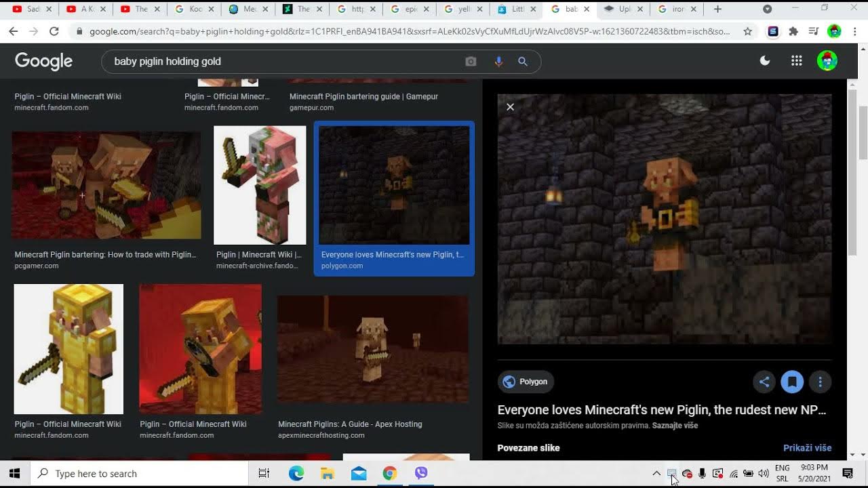This screenshot has height=488, width=868.
Task: Open the article title 'Everyone loves Minecraft's new Piglin'
Action: click(662, 410)
